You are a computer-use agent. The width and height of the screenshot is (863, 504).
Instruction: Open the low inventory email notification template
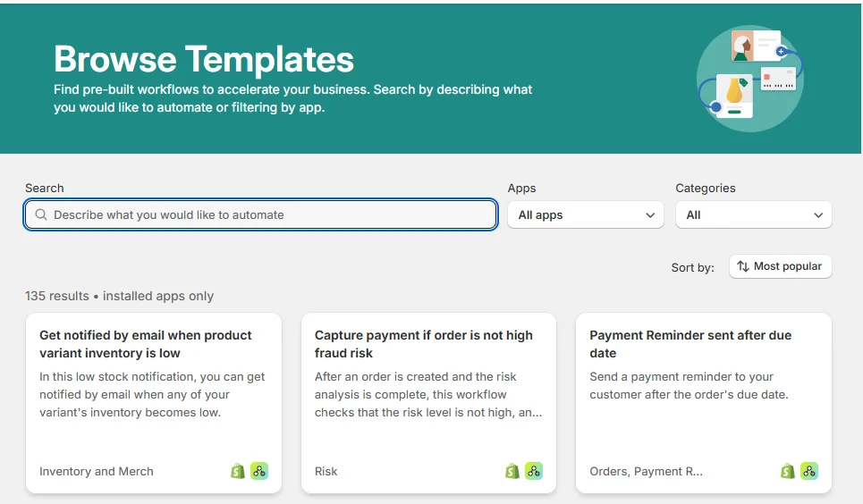(146, 344)
